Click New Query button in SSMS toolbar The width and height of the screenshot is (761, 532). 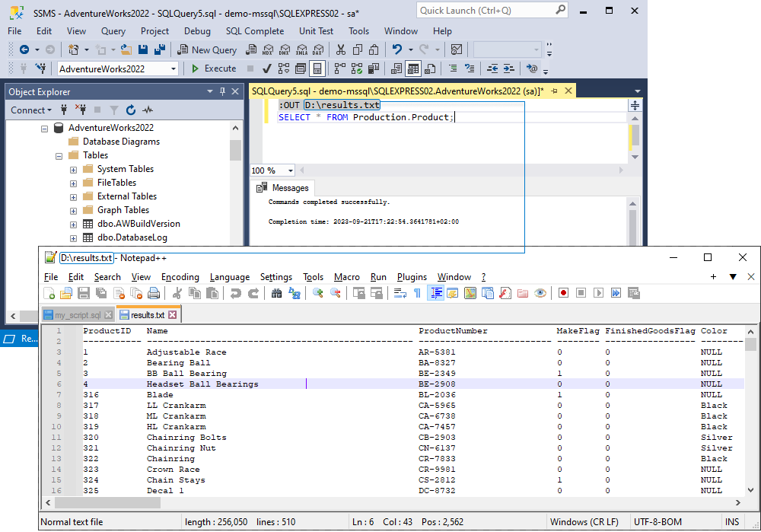[x=207, y=49]
